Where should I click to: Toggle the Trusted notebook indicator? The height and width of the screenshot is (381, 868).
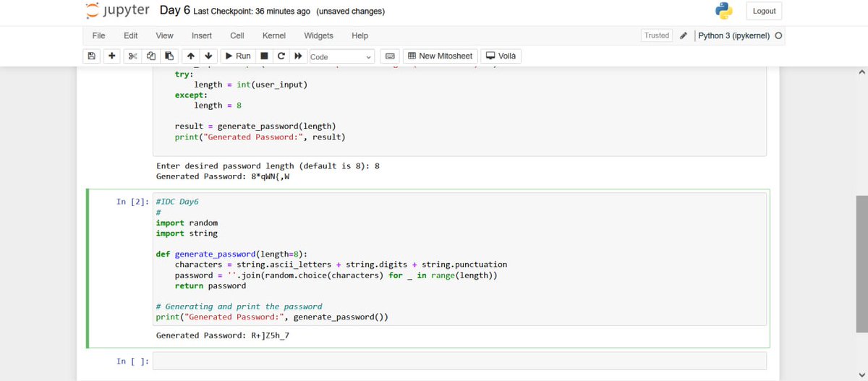click(657, 35)
